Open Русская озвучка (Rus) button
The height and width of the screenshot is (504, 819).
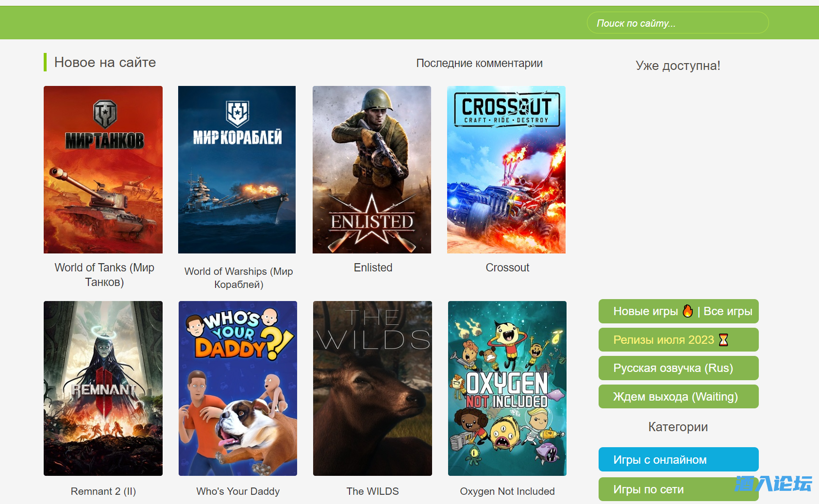[x=679, y=368]
